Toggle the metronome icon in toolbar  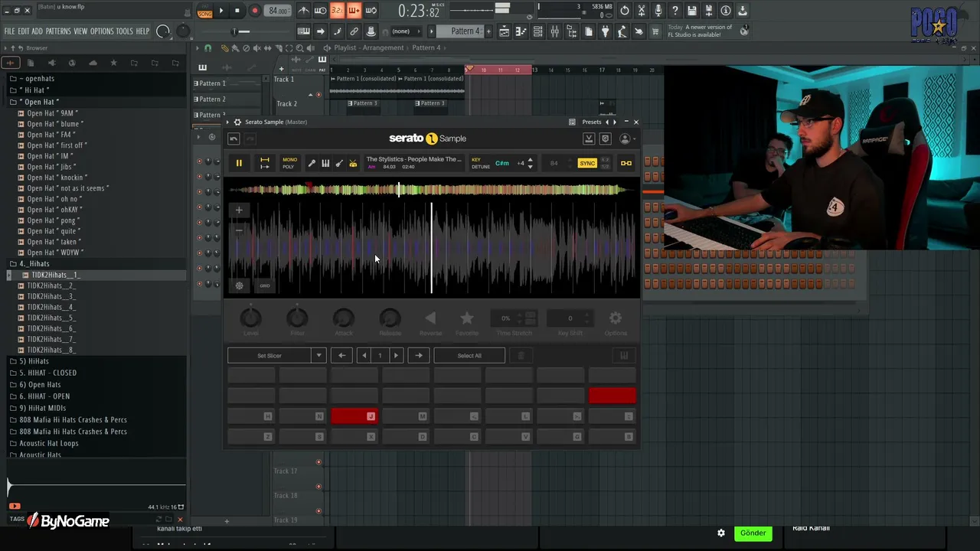click(303, 11)
